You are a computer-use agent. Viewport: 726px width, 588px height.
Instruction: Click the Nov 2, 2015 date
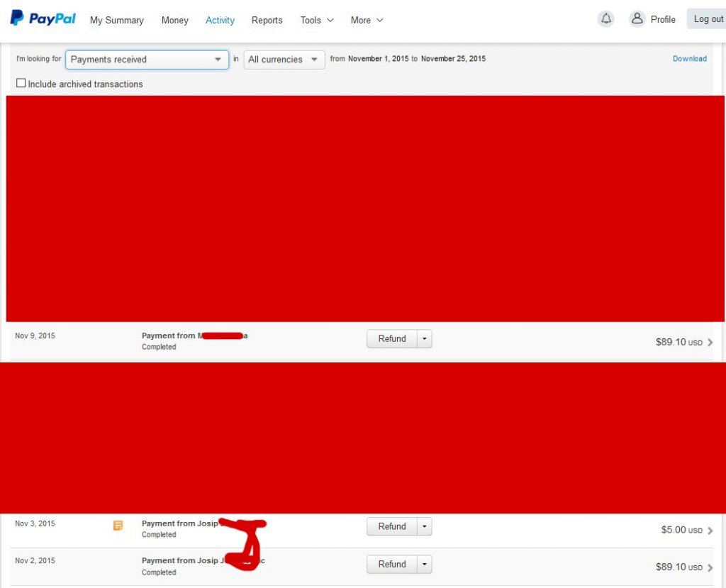35,560
